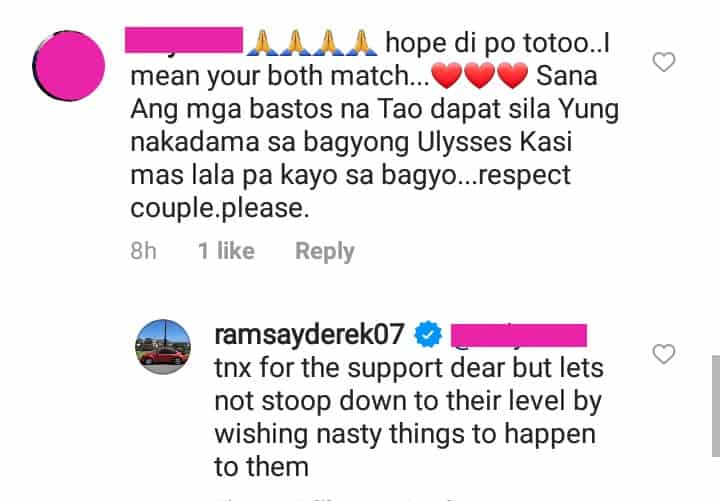Image resolution: width=720 pixels, height=501 pixels.
Task: Click the gray vertical scrollbar thumb
Action: click(716, 406)
